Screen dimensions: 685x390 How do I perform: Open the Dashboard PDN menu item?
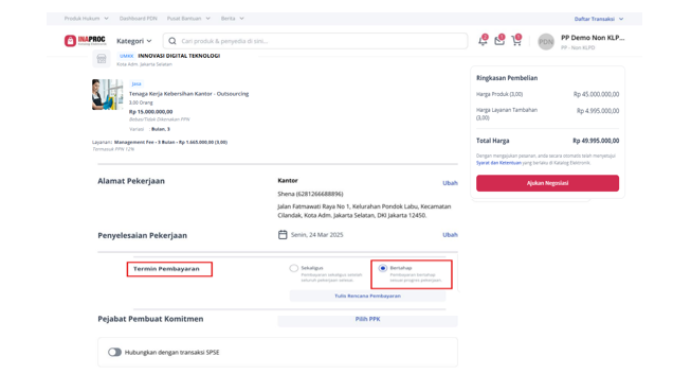click(138, 18)
